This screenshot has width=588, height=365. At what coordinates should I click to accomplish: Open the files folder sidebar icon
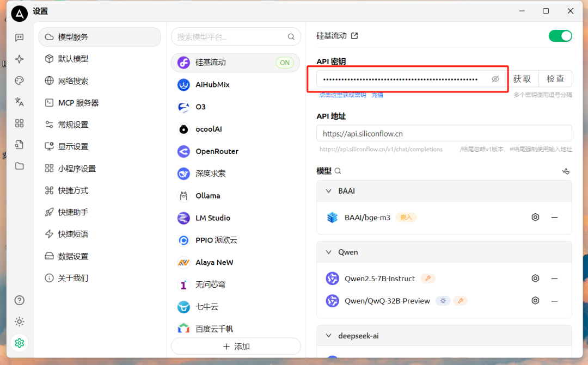pyautogui.click(x=20, y=166)
